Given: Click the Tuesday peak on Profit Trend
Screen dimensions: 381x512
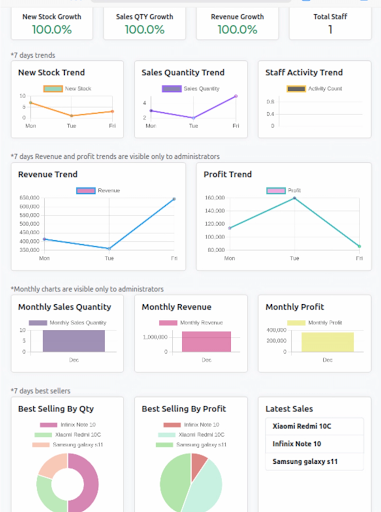Looking at the screenshot, I should click(294, 198).
